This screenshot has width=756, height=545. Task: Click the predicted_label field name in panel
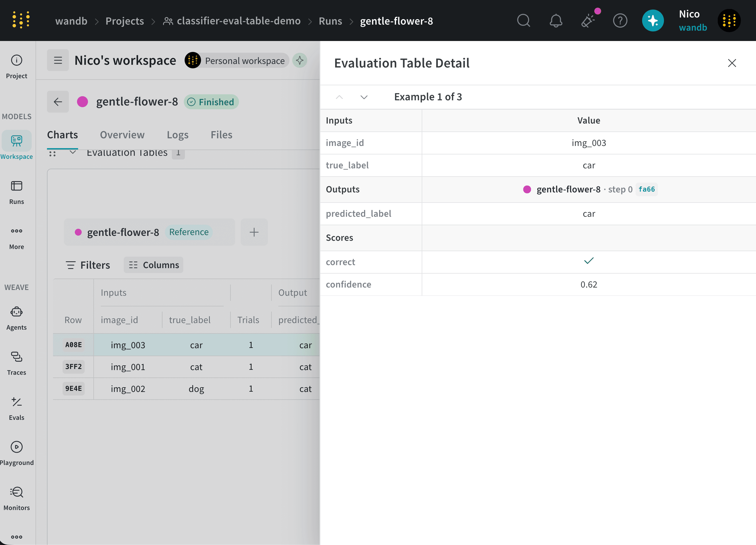[x=358, y=213]
